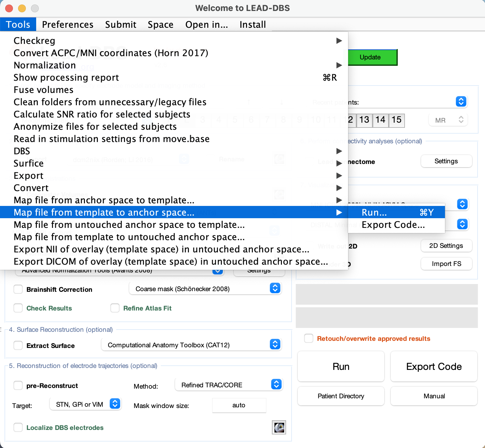Open the Patient Directory
Screen dimensions: 485x448
341,396
